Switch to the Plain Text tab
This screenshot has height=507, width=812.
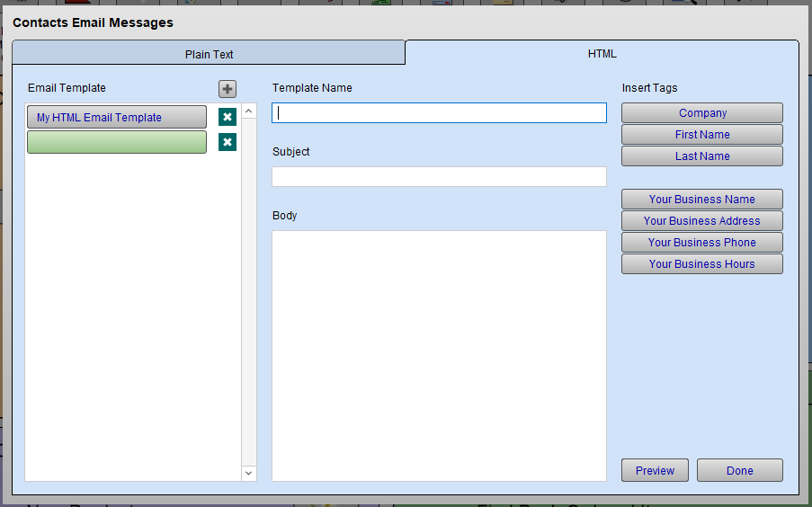pyautogui.click(x=209, y=54)
